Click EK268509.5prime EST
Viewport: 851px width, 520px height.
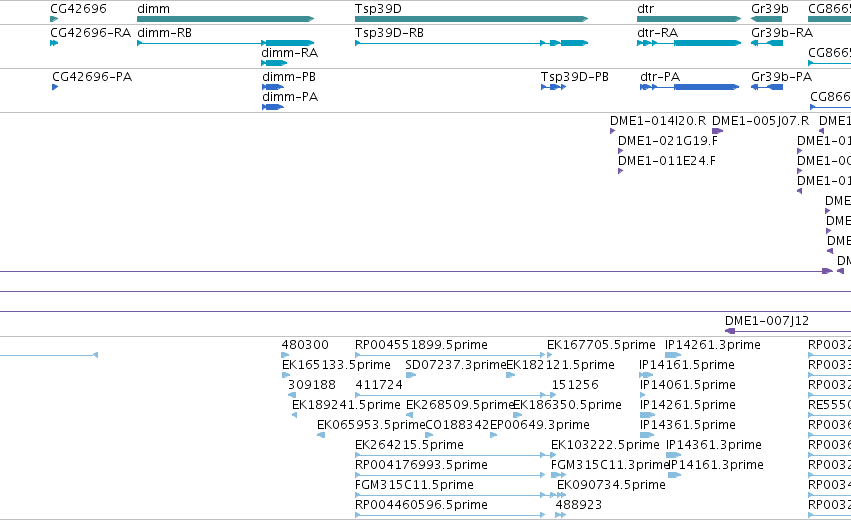click(409, 415)
